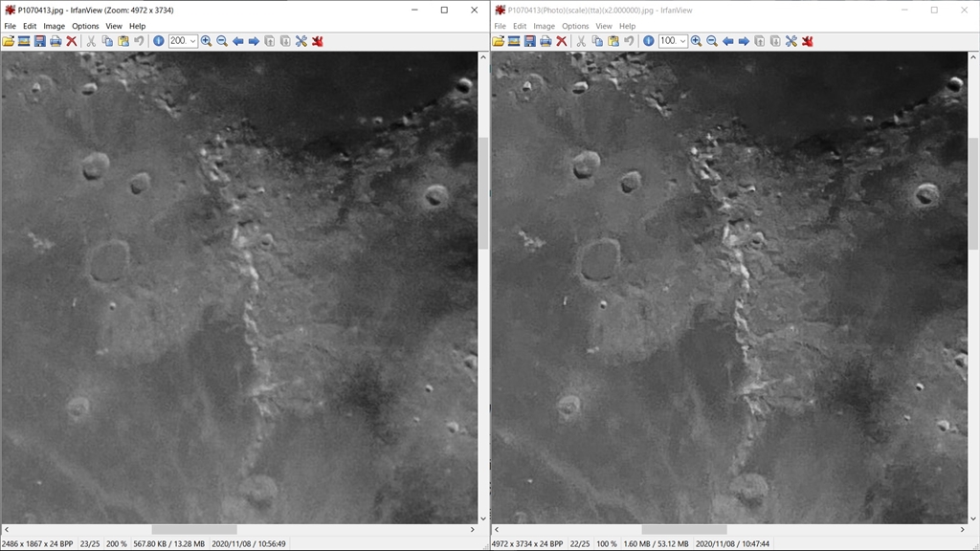Click status text '2486 x 1867 x 24 BPP'

(37, 543)
